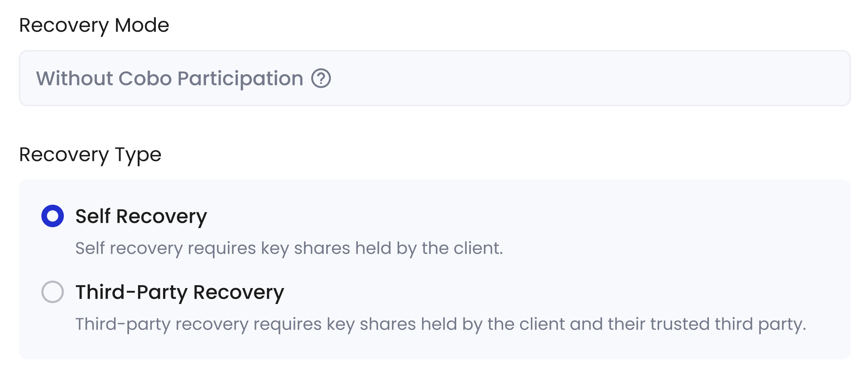Choose recovery with a trusted third party
The height and width of the screenshot is (378, 868).
point(52,292)
